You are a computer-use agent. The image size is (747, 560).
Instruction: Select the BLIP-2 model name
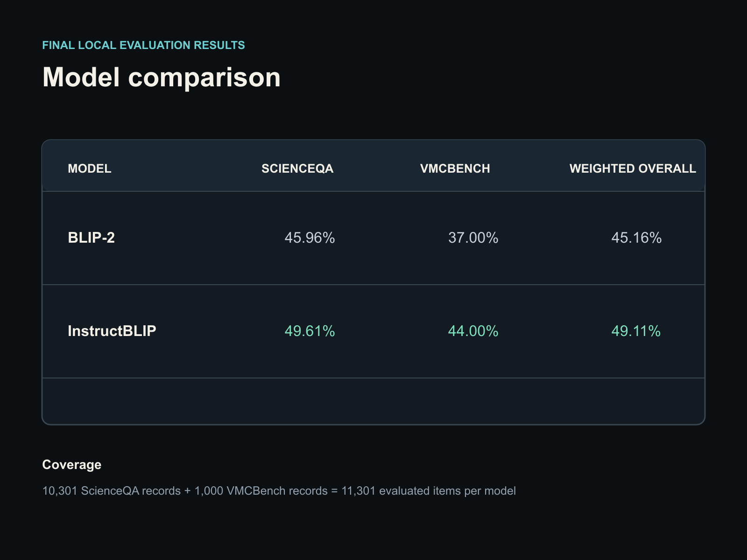pos(92,238)
